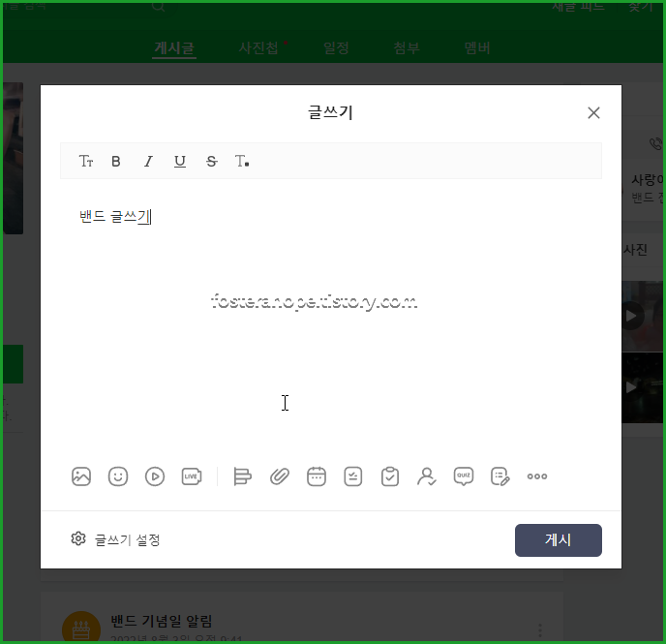Switch to the 일정 tab
Image resolution: width=666 pixels, height=644 pixels.
pos(336,48)
